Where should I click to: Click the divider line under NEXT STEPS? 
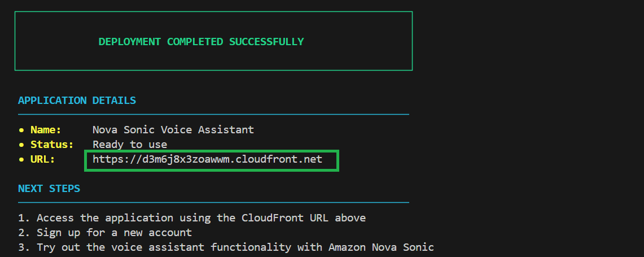[x=213, y=202]
